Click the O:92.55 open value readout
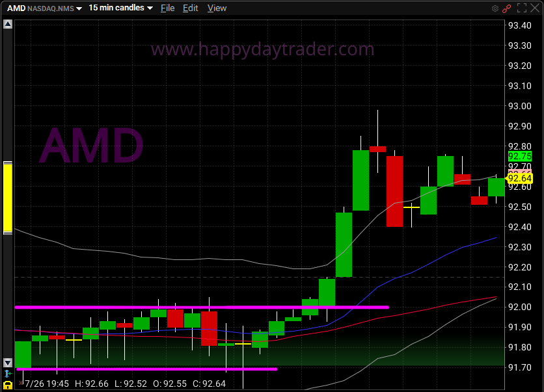The width and height of the screenshot is (544, 392). point(170,384)
